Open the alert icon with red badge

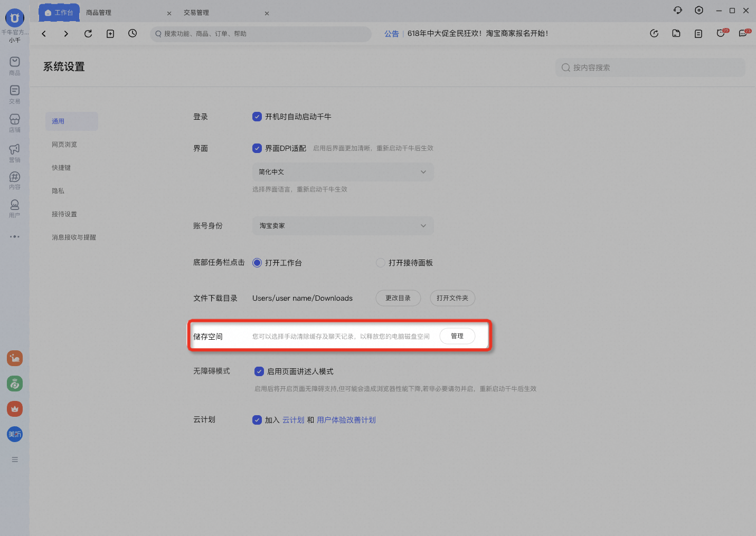(721, 33)
